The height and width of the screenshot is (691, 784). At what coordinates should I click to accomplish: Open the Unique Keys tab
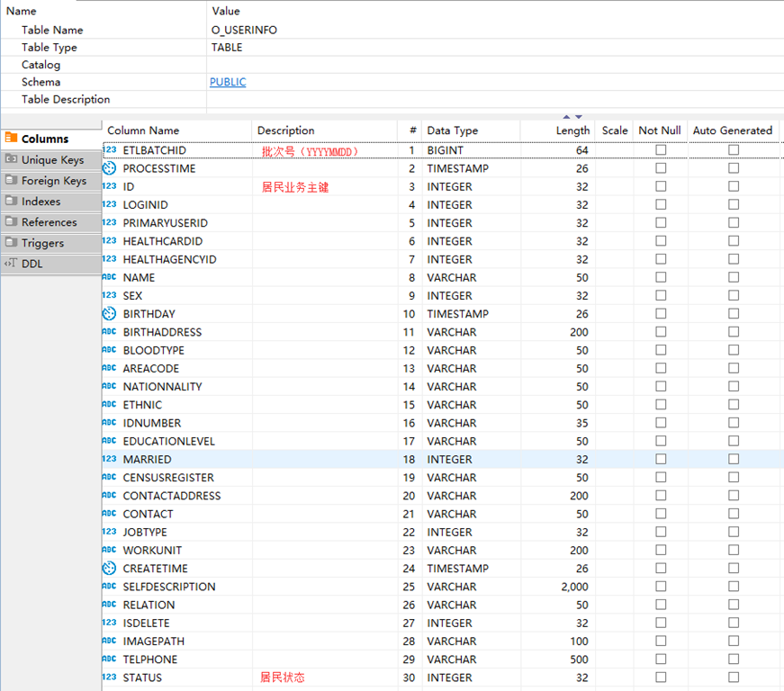[x=51, y=159]
